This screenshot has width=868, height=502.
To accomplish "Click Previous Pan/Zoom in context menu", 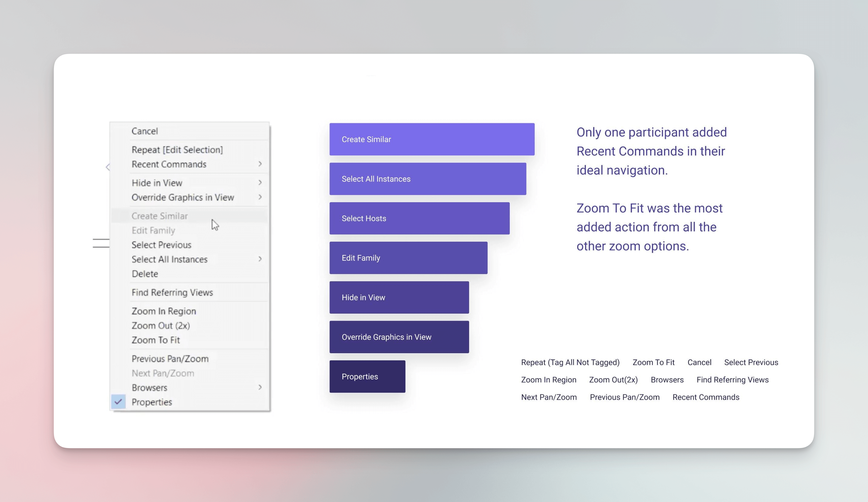I will [170, 359].
